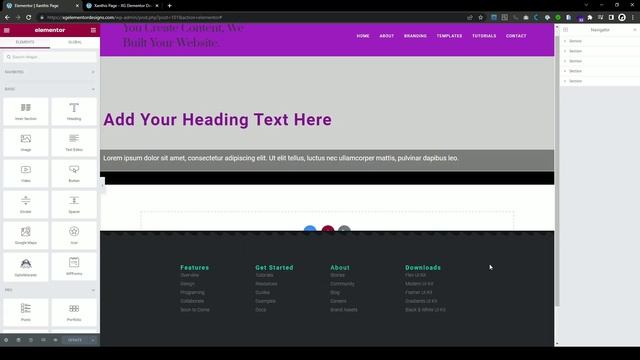Select the OptinMonster widget

(26, 267)
